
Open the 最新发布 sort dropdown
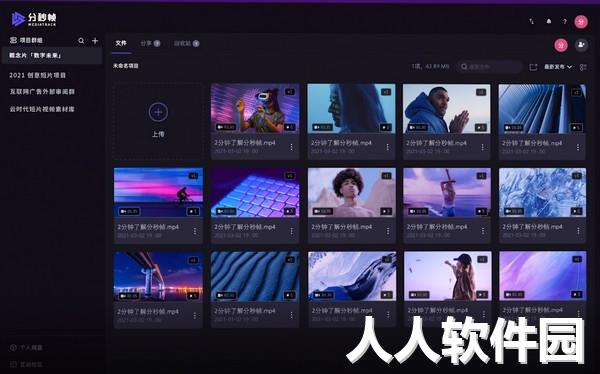(x=558, y=67)
